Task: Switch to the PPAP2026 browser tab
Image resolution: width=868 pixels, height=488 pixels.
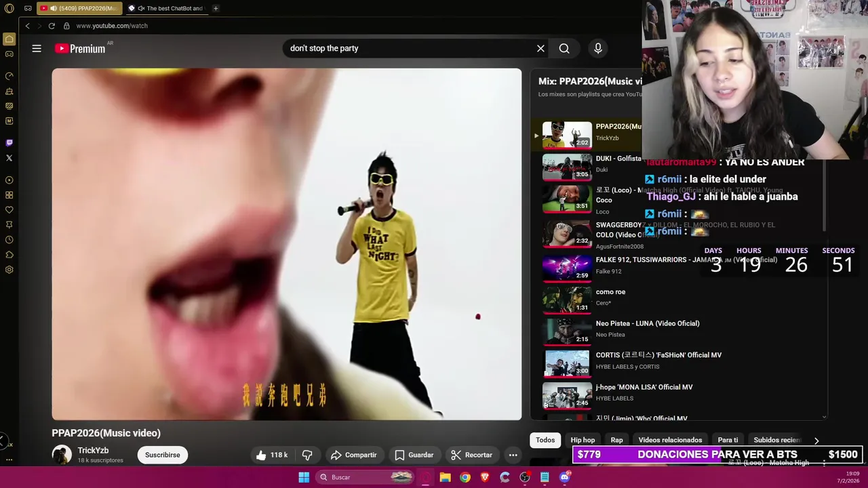Action: pyautogui.click(x=79, y=8)
